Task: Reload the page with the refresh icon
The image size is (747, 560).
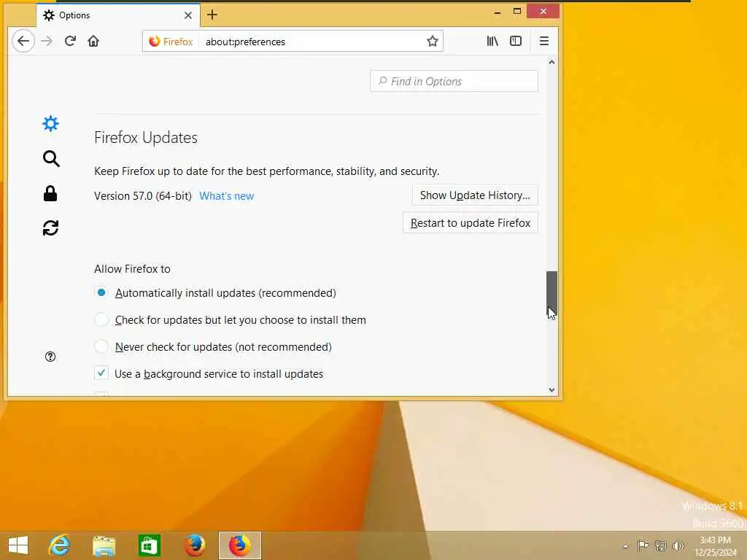Action: (71, 41)
